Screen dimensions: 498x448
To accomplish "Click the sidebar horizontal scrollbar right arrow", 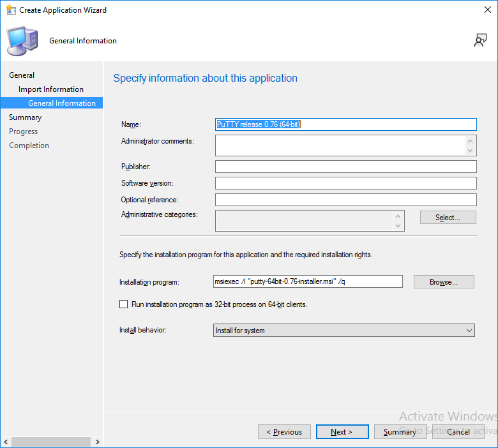I will click(x=97, y=442).
